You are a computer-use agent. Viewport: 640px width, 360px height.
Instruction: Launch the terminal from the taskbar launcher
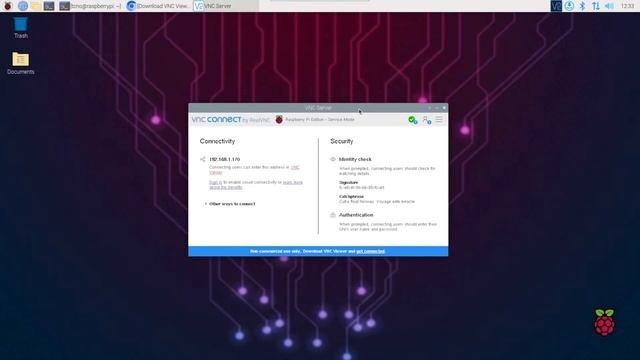pyautogui.click(x=49, y=6)
